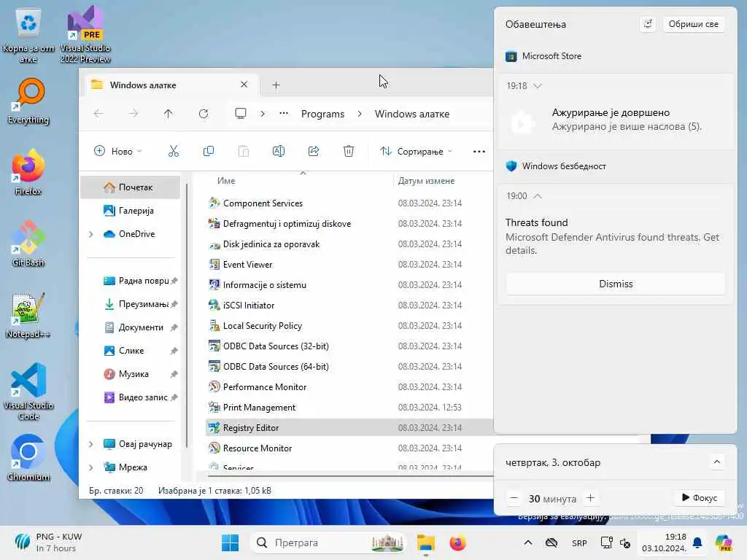
Task: Go up one folder level with the Up arrow
Action: pyautogui.click(x=169, y=114)
